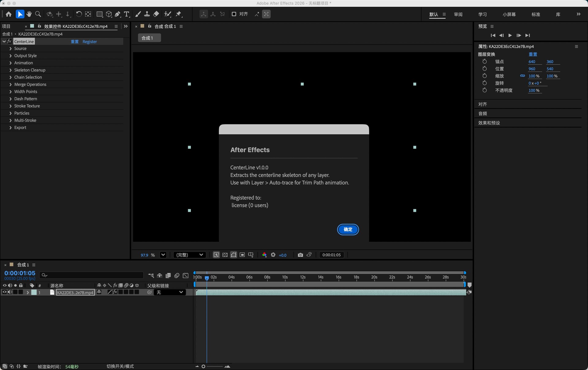The width and height of the screenshot is (588, 370).
Task: Select the Roto Brush tool
Action: click(x=168, y=14)
